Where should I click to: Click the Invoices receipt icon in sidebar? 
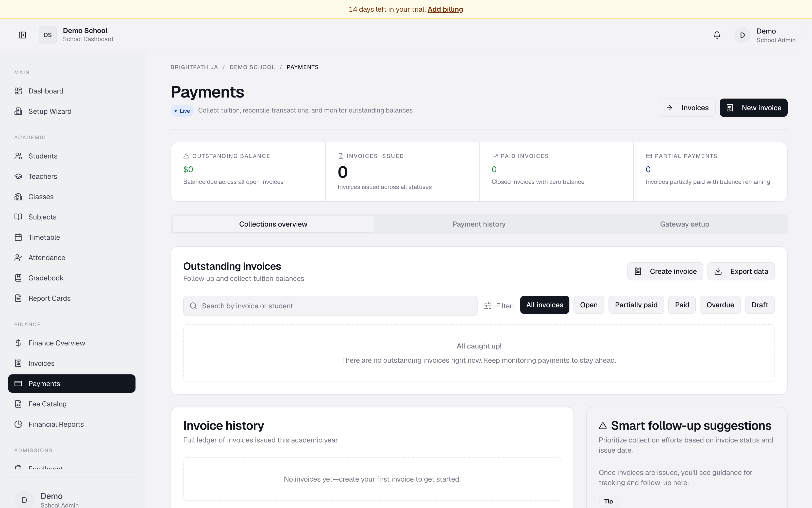[x=19, y=363]
